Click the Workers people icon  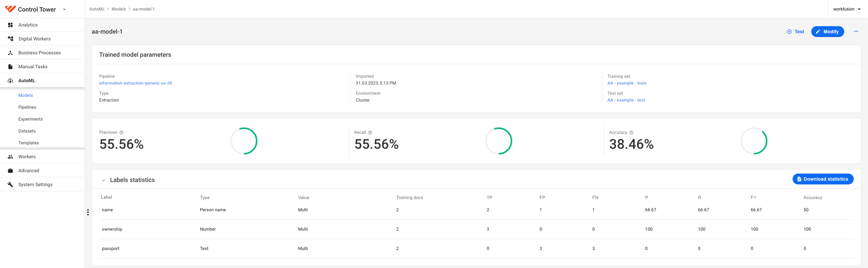10,157
